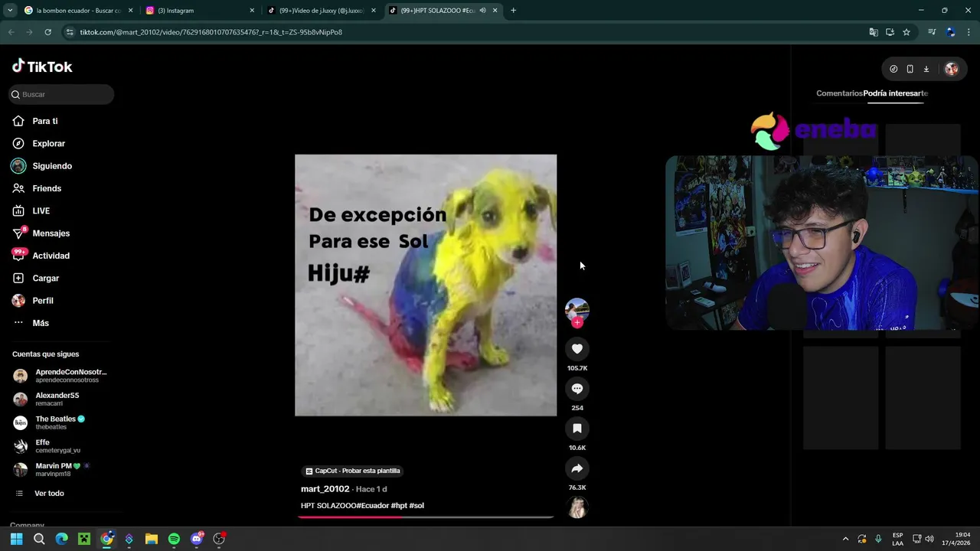Viewport: 980px width, 551px height.
Task: Click the install app icon
Action: click(x=890, y=32)
